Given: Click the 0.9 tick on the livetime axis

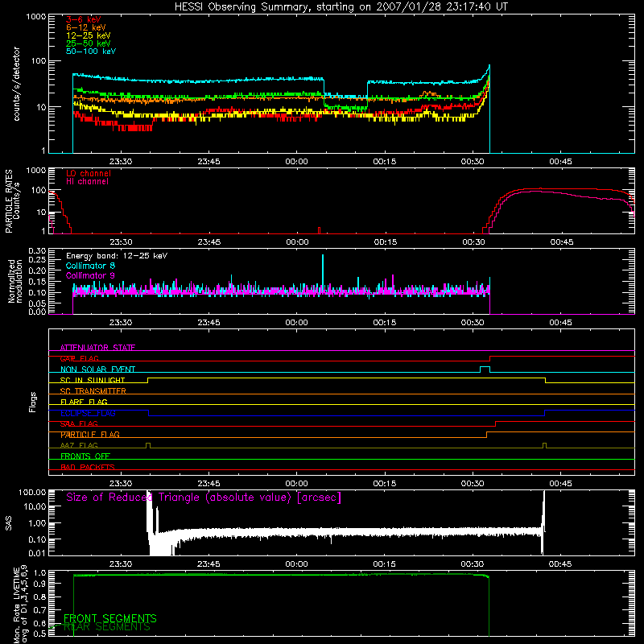Looking at the screenshot, I should (x=41, y=583).
